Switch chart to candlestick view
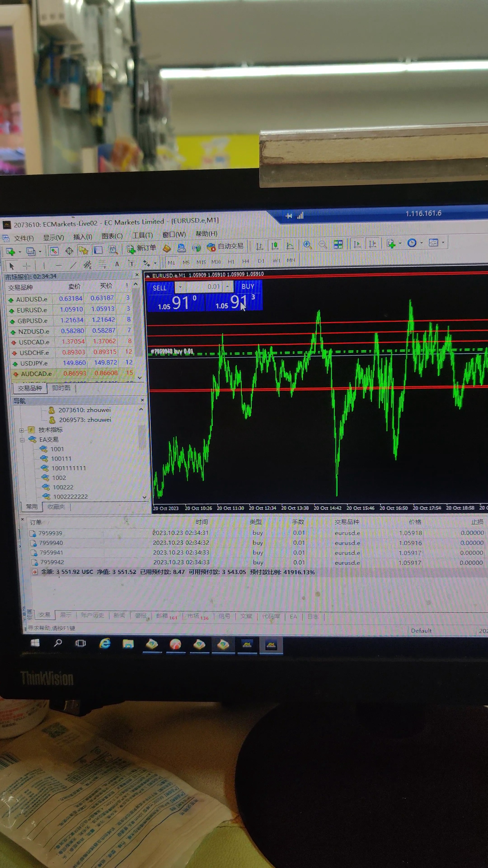Viewport: 488px width, 868px height. point(275,246)
